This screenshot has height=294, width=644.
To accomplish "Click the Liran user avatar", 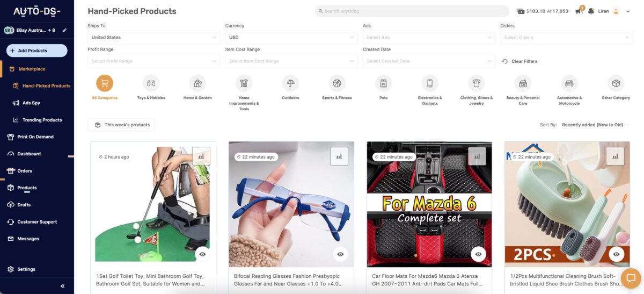I will 616,11.
